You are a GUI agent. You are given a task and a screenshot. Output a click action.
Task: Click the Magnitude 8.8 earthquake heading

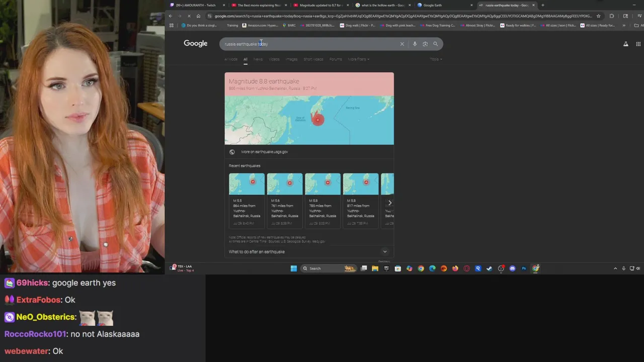tap(264, 81)
